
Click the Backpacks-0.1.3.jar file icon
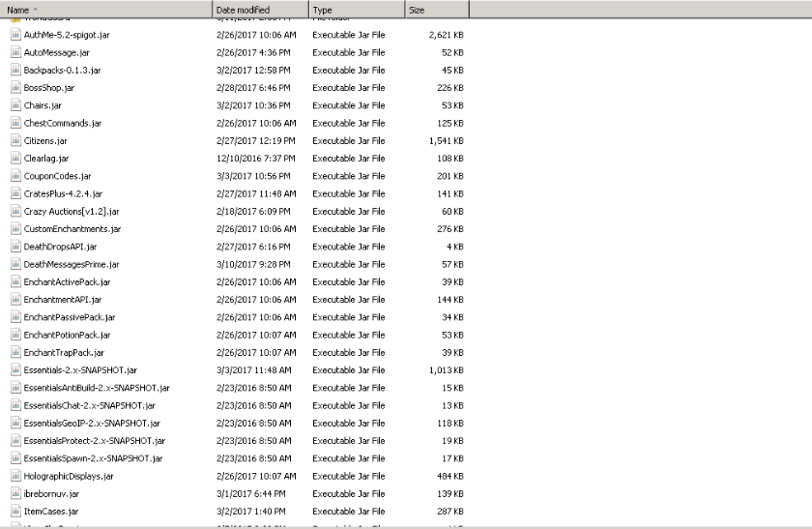(16, 70)
